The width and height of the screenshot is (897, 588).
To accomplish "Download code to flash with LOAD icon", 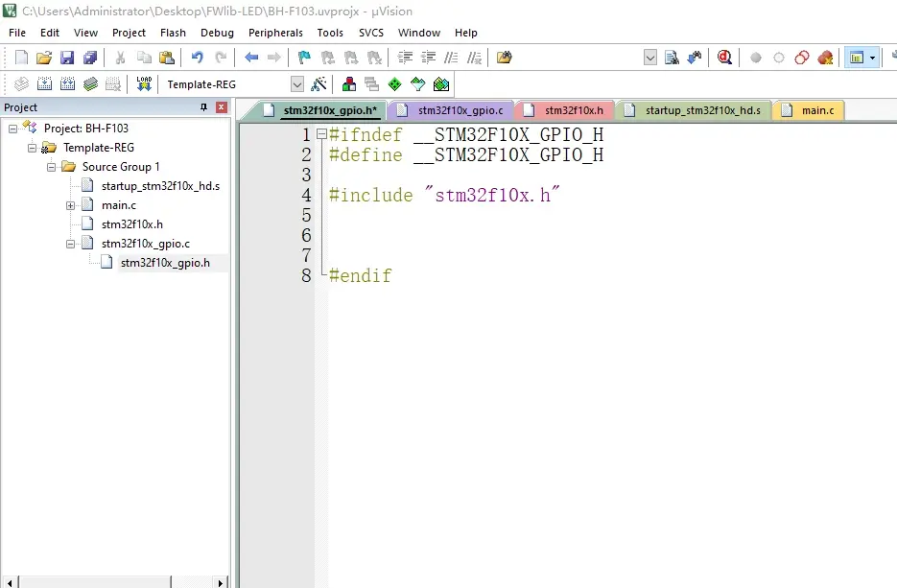I will (x=144, y=84).
